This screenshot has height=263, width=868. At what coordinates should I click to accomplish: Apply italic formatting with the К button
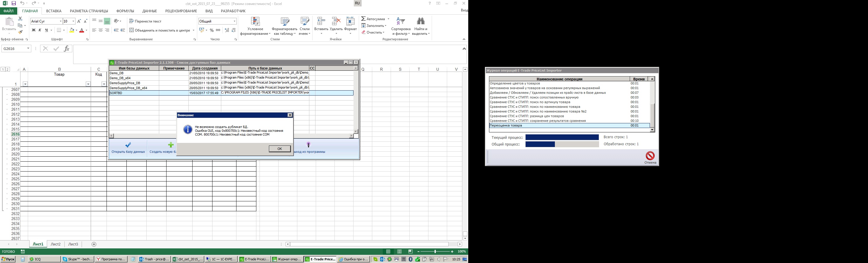point(40,30)
